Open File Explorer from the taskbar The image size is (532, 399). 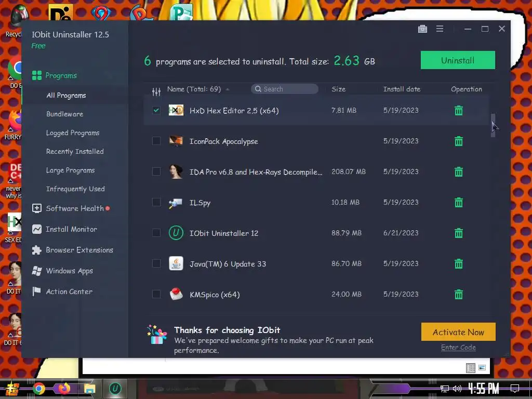click(x=89, y=389)
